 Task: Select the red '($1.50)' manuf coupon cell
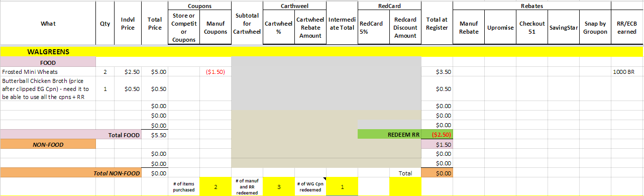[216, 72]
